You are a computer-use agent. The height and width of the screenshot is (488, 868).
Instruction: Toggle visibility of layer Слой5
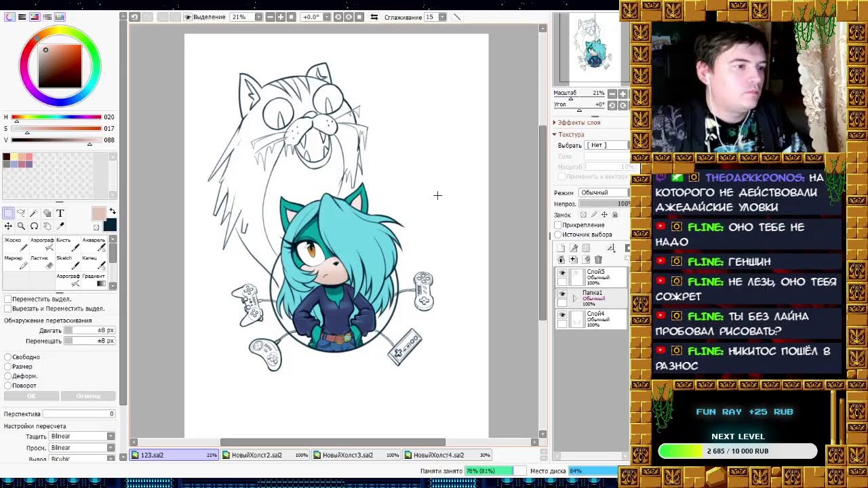click(x=561, y=272)
